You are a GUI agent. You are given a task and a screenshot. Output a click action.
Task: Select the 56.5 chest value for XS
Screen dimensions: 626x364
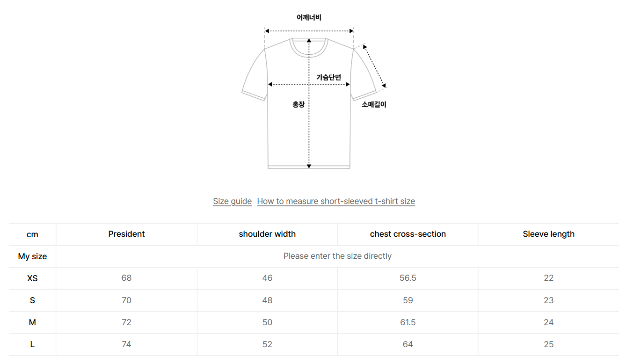[408, 278]
